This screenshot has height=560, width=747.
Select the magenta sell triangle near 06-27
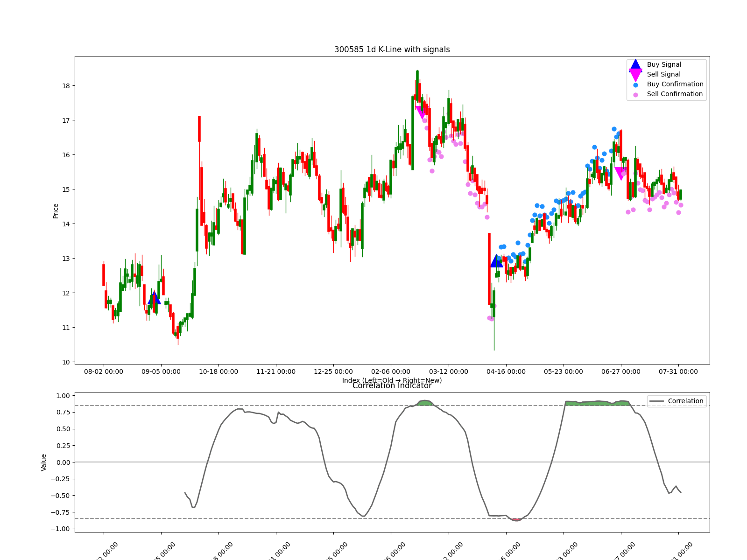pos(620,174)
